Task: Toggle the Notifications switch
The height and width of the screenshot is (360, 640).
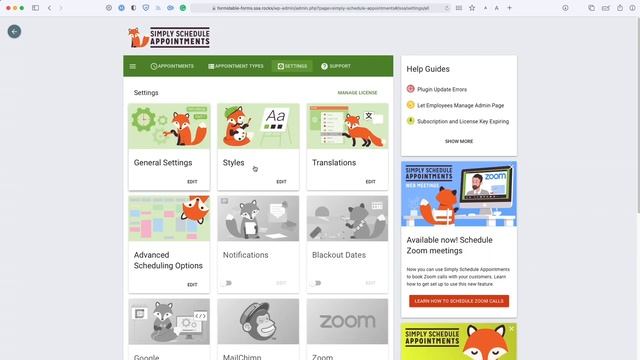Action: [x=227, y=283]
